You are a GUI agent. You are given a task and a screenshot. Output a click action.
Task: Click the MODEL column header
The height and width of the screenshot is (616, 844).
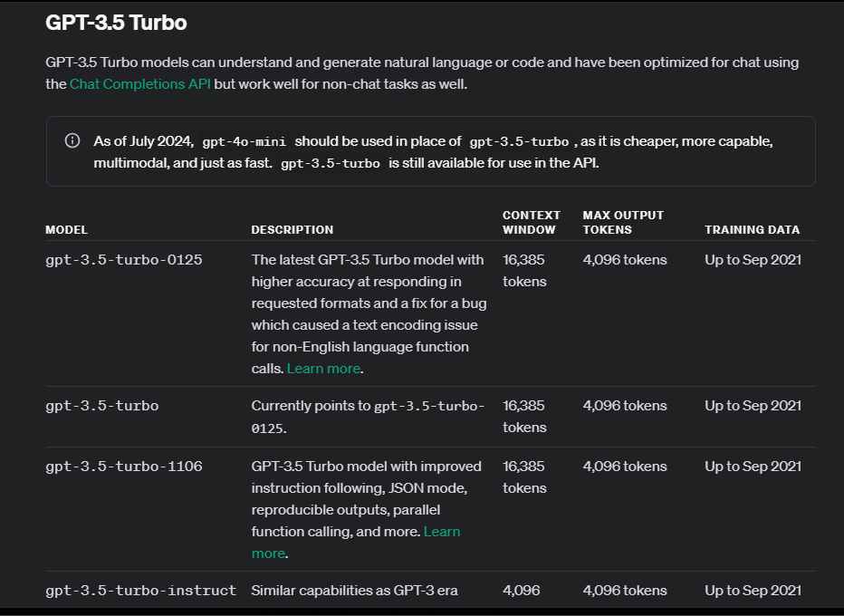(x=66, y=230)
